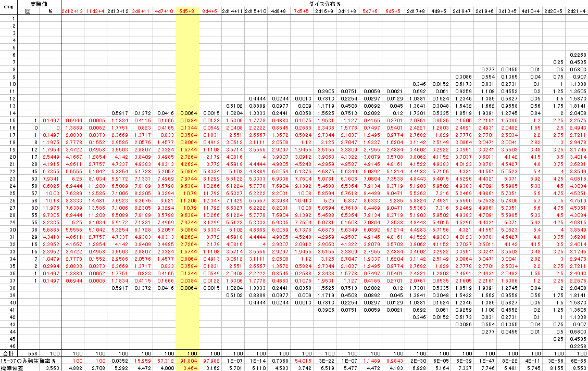Select the count cell 80 in row 27
Image resolution: width=588 pixels, height=371 pixels.
(x=28, y=208)
